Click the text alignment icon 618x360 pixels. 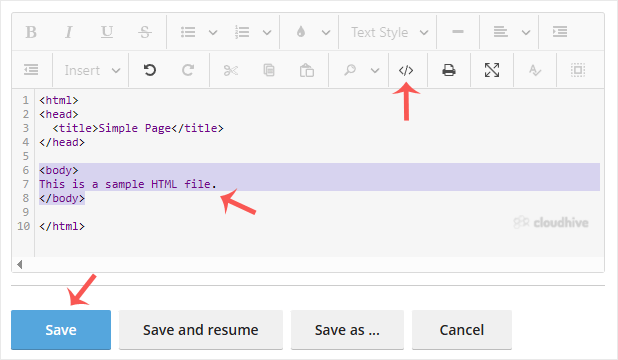tap(501, 32)
